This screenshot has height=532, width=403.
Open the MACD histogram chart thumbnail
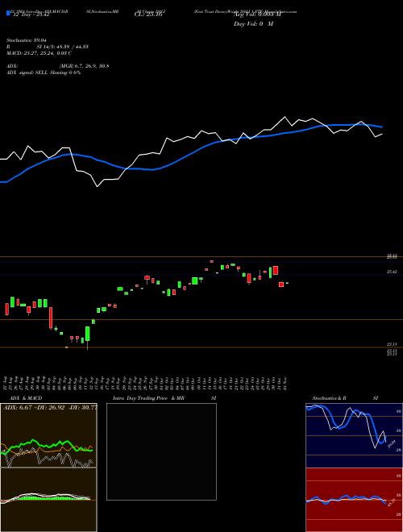(48, 500)
